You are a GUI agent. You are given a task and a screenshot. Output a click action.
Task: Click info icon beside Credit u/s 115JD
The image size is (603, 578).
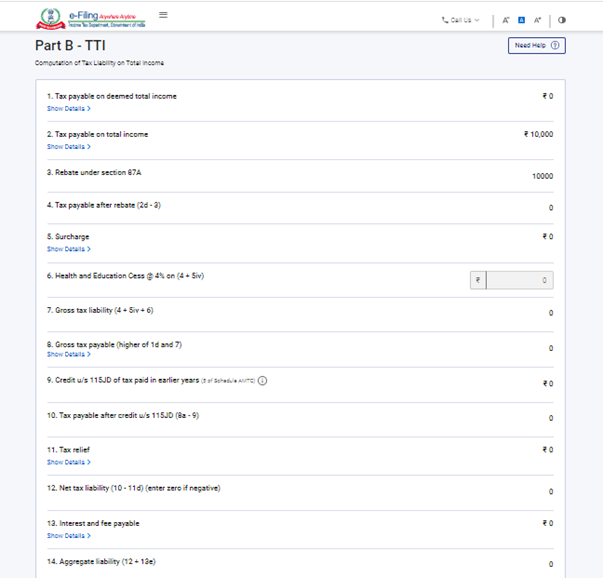point(262,381)
